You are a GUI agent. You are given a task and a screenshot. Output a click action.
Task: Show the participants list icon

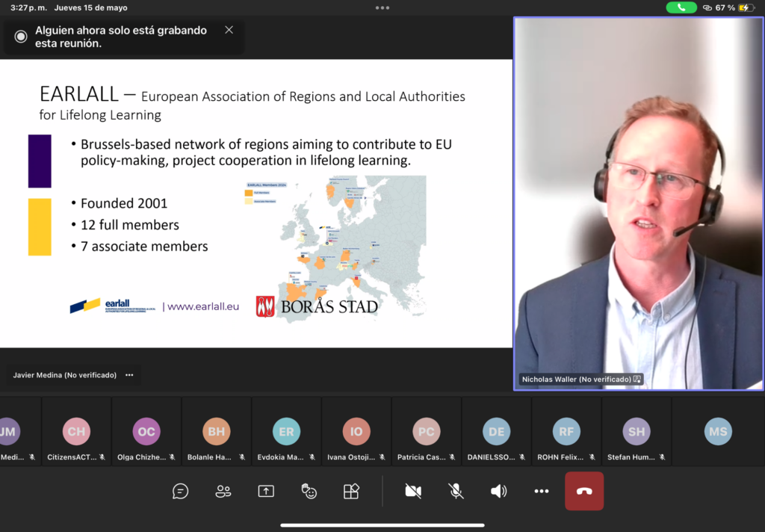click(223, 491)
